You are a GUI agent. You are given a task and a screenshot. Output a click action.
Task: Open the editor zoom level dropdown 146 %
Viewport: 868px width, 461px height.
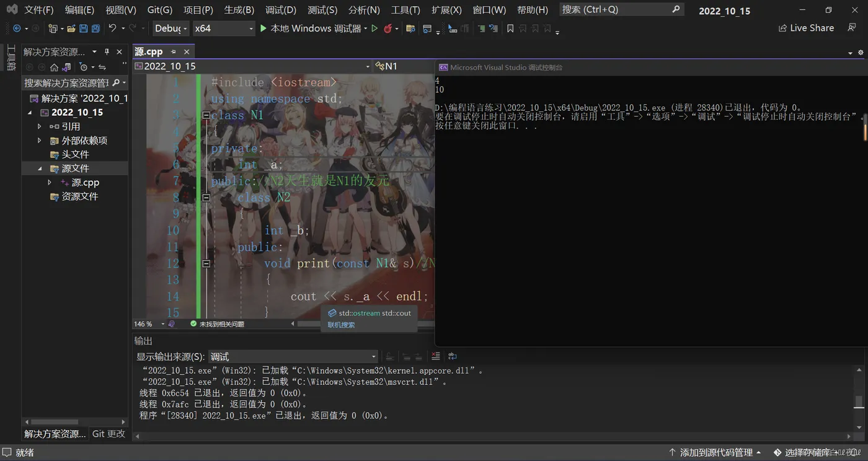tap(149, 324)
